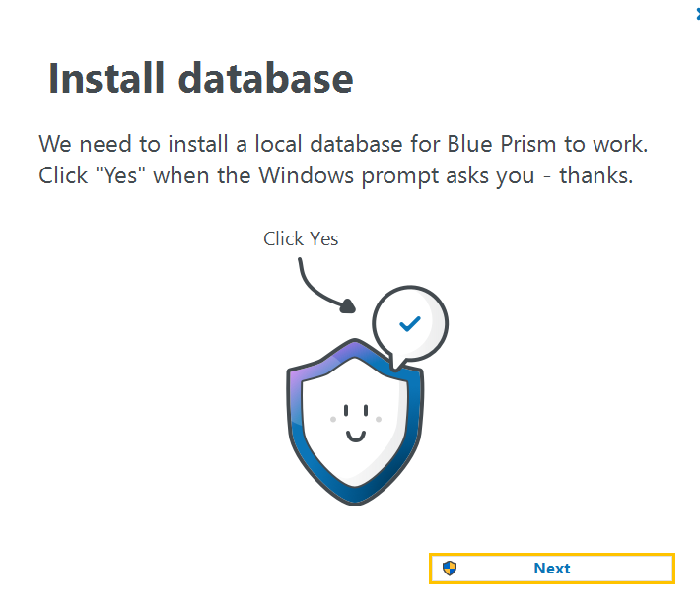Viewport: 700px width, 607px height.
Task: Click the UAC shield icon on Next
Action: [x=450, y=568]
